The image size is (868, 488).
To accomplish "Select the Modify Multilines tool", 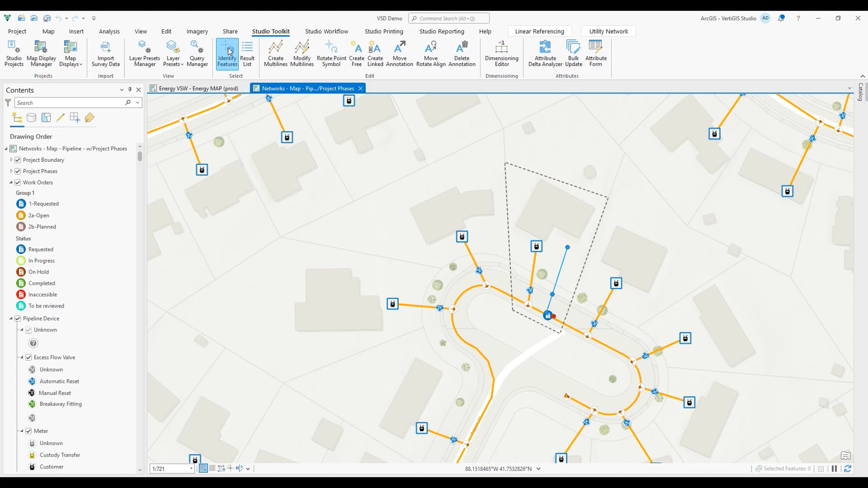I will [302, 53].
